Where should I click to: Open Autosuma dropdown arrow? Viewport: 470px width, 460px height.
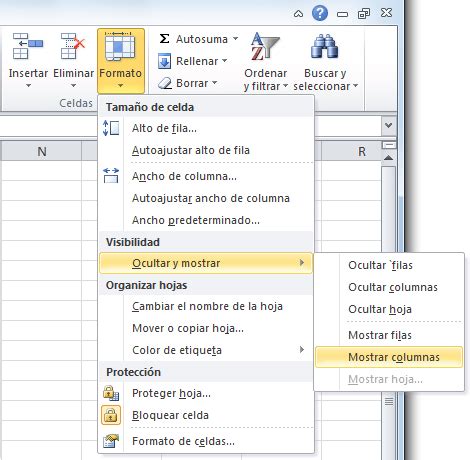click(235, 39)
